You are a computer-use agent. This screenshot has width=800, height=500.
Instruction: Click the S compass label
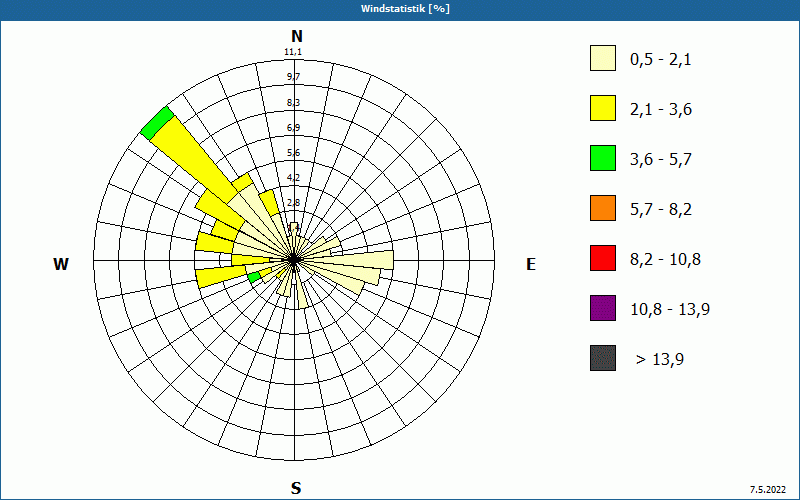pyautogui.click(x=296, y=488)
